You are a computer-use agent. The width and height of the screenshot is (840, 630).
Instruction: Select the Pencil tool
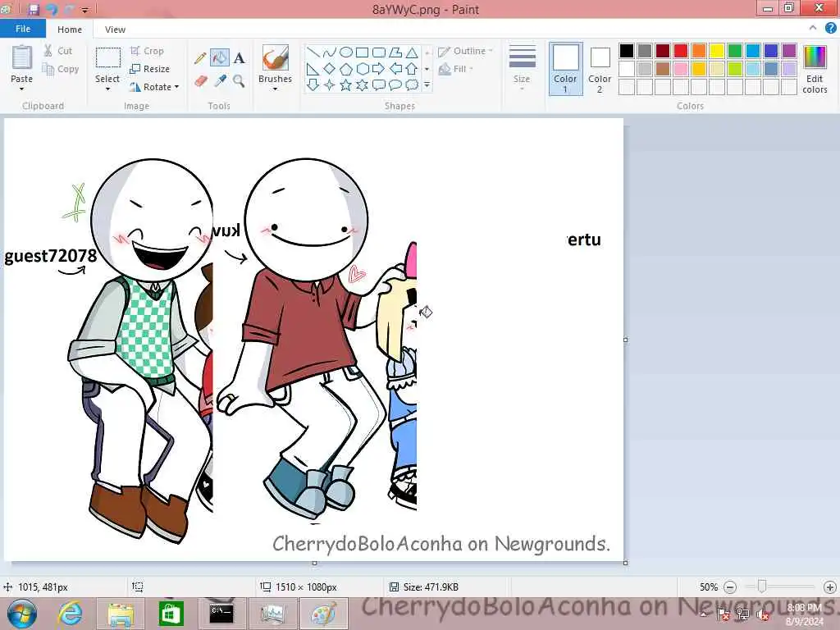pos(200,58)
